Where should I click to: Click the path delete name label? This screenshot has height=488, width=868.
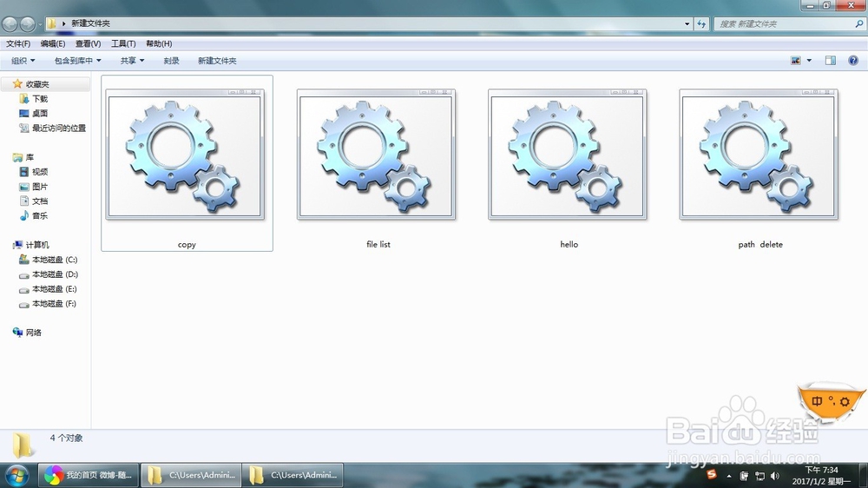tap(760, 244)
